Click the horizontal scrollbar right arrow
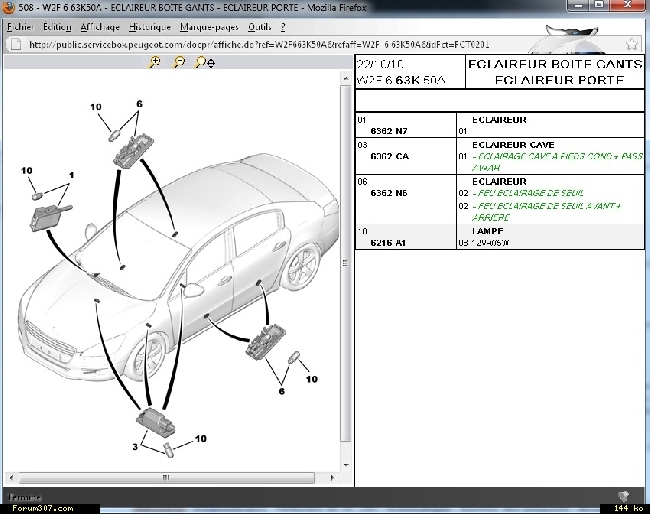The width and height of the screenshot is (650, 514). tap(332, 478)
